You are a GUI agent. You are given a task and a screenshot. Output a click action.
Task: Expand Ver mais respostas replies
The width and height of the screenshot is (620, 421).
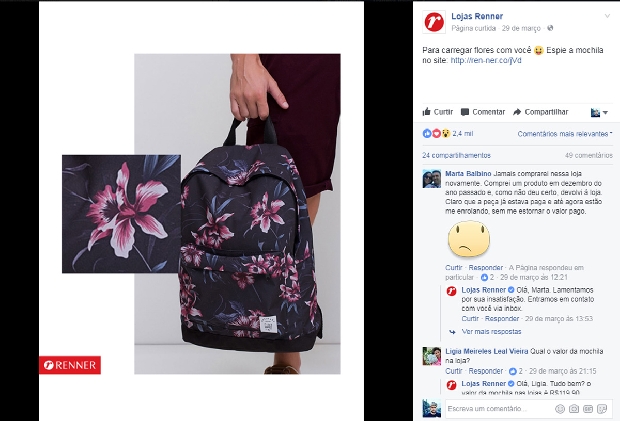point(491,332)
